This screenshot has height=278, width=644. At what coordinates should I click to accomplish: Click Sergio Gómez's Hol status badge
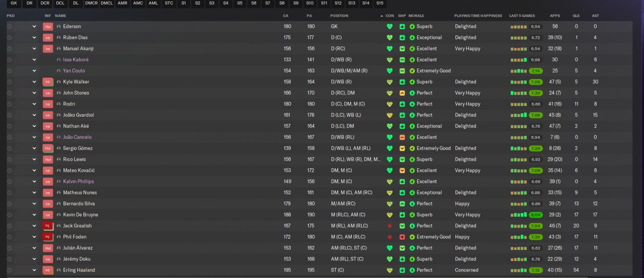tap(48, 148)
